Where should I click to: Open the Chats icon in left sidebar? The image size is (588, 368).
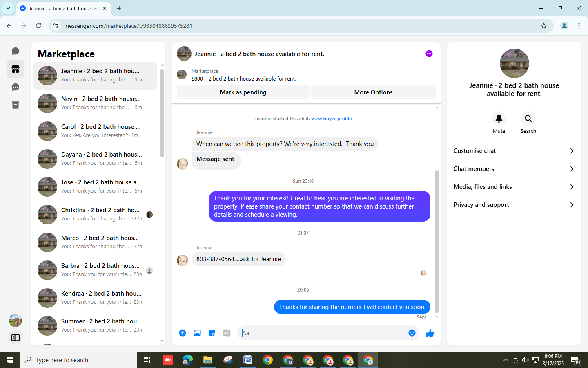pyautogui.click(x=16, y=51)
